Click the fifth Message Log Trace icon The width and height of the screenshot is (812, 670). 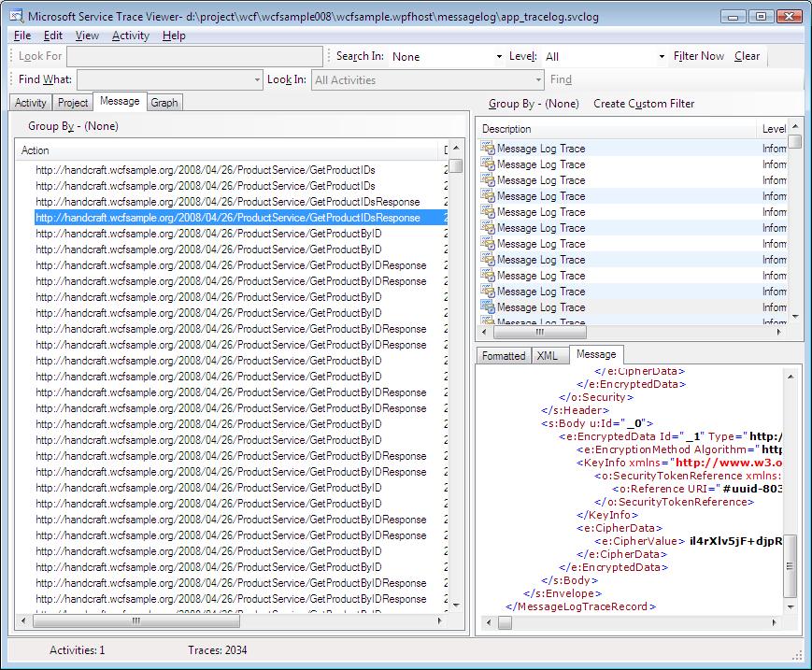tap(488, 212)
